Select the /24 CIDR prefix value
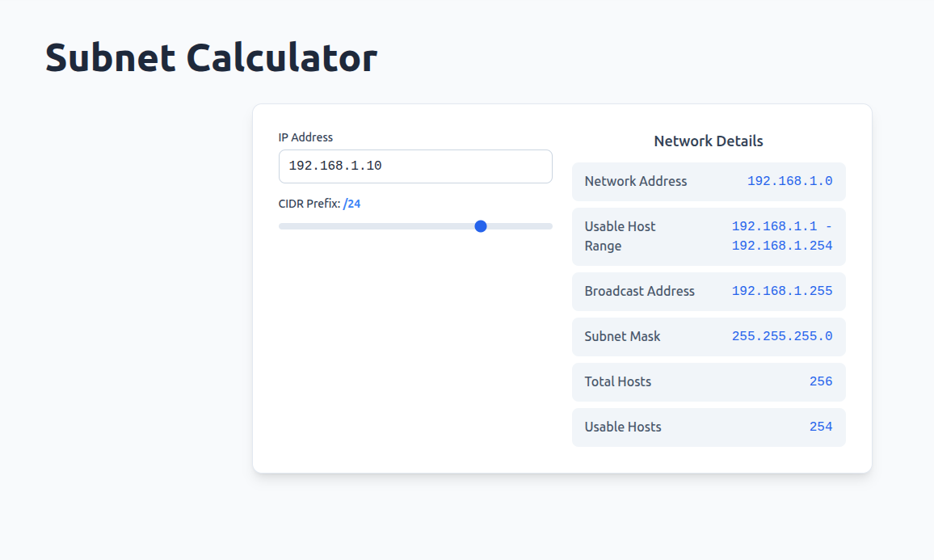 coord(351,204)
